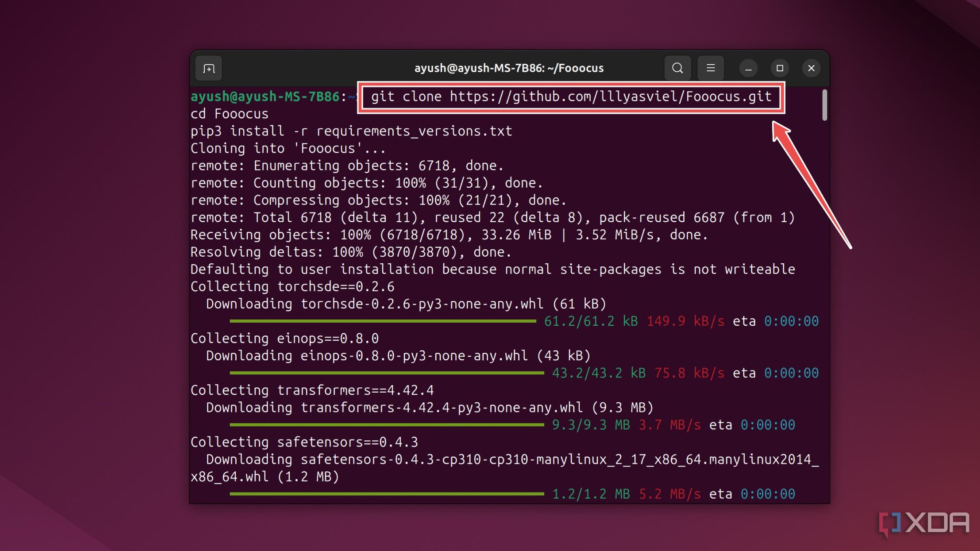Click 'remote: Counting objects: 100% (31/31)' line

tap(367, 183)
